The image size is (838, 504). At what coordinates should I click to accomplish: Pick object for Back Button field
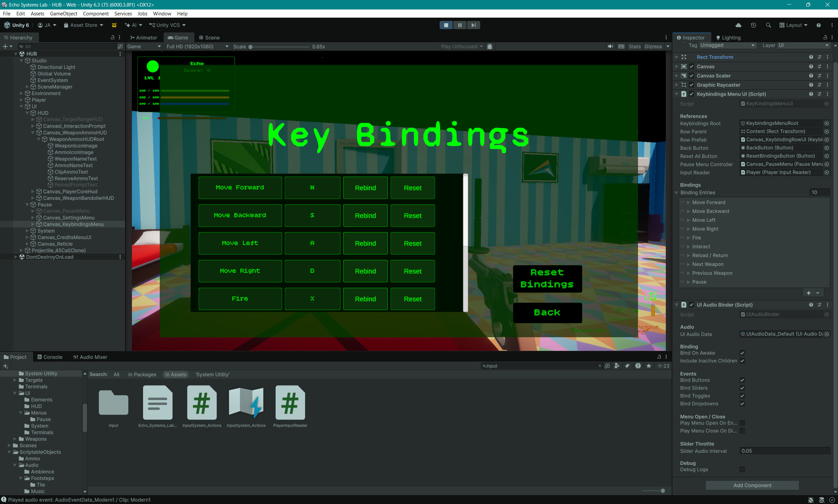[x=827, y=148]
